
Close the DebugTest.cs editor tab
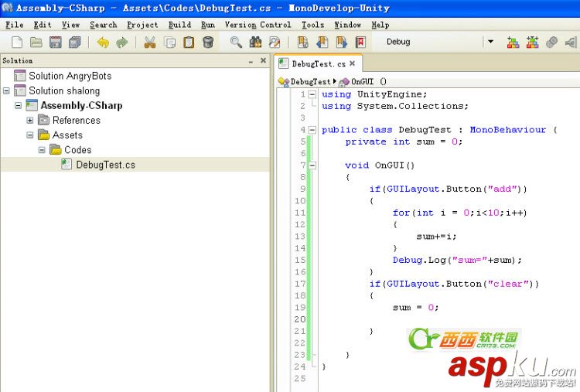pos(353,63)
